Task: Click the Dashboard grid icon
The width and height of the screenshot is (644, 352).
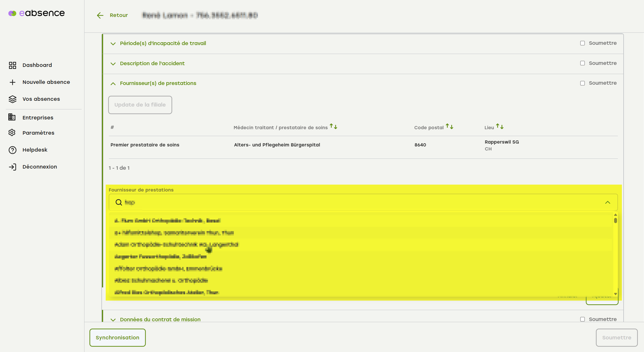Action: pos(12,65)
